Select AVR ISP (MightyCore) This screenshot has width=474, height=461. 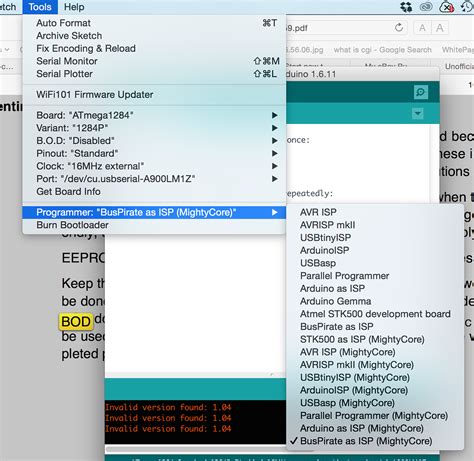[x=375, y=352]
